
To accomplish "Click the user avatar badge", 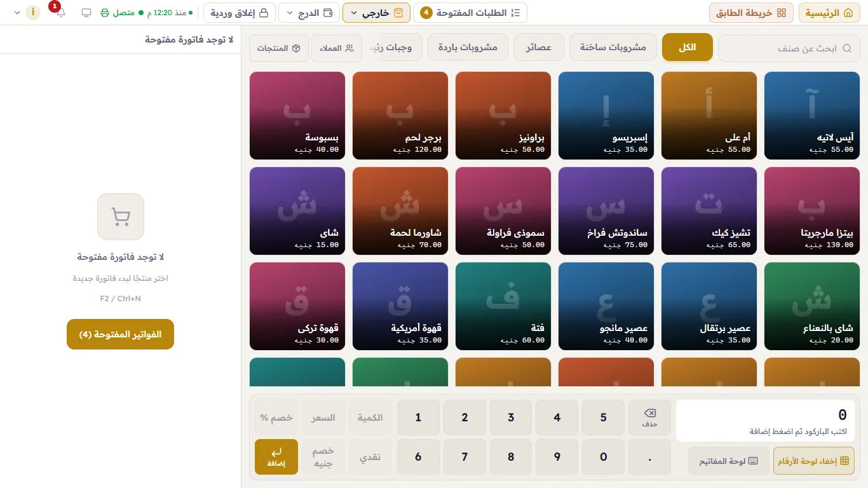I will coord(33,13).
